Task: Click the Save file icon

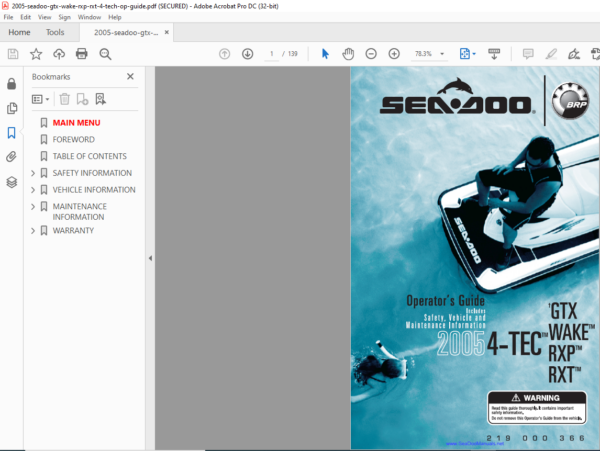Action: pyautogui.click(x=13, y=54)
